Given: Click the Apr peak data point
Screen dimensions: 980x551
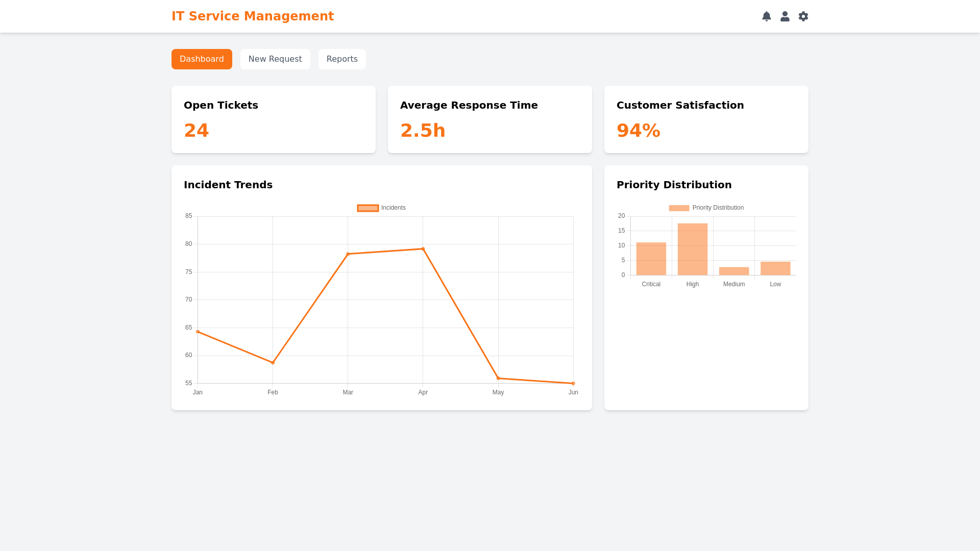Looking at the screenshot, I should click(423, 249).
